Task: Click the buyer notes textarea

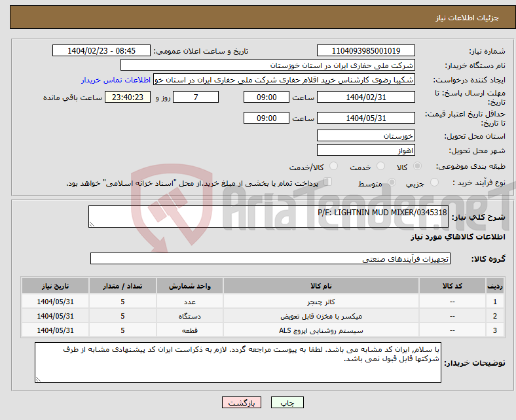Action: [x=238, y=362]
